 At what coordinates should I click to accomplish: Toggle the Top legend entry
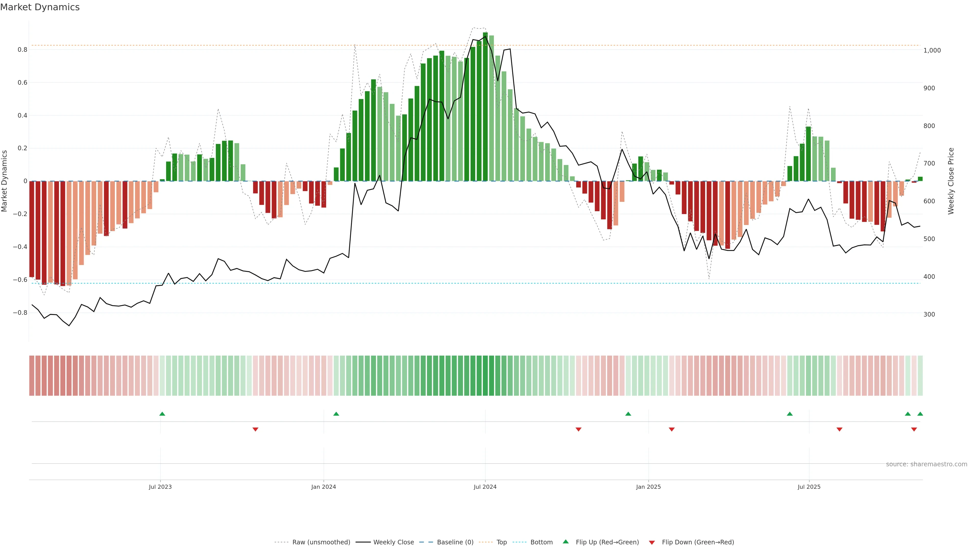point(501,542)
